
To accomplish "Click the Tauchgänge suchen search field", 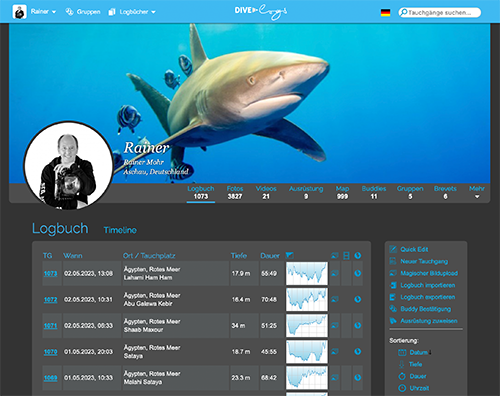I will coord(440,13).
